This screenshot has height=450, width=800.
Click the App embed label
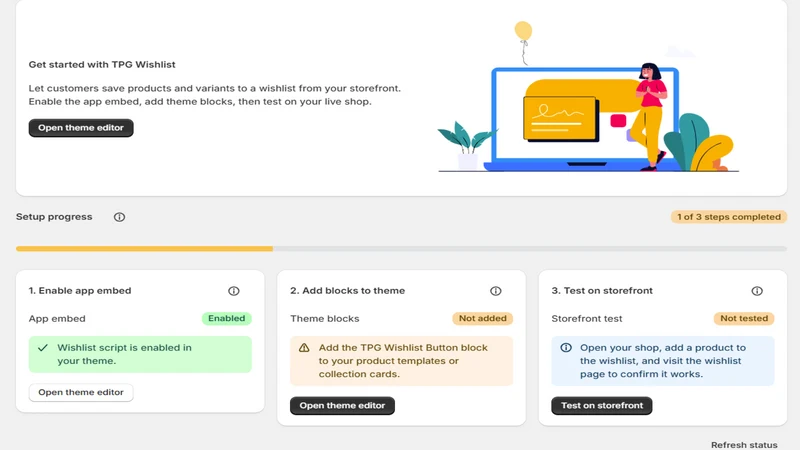(x=57, y=318)
